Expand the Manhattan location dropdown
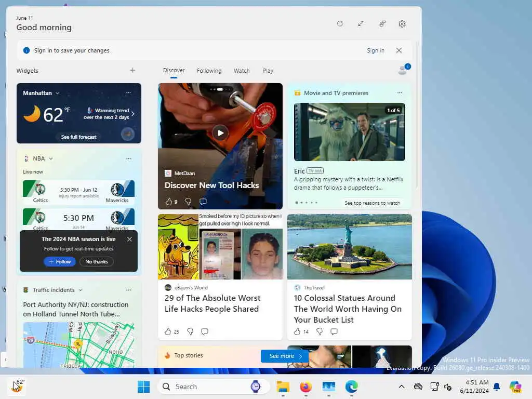Viewport: 532px width, 399px height. [58, 93]
